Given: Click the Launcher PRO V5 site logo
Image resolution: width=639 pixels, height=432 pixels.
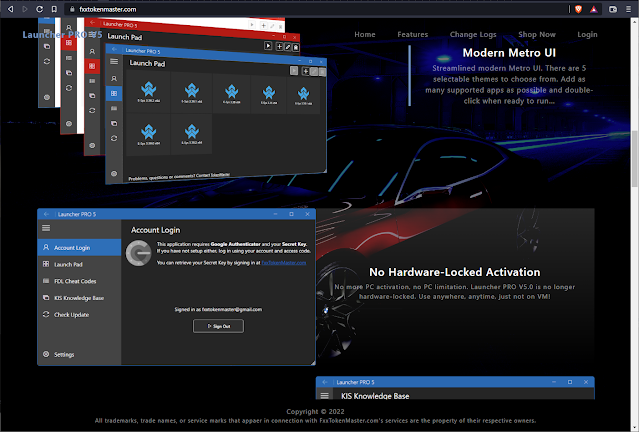Looking at the screenshot, I should tap(62, 35).
